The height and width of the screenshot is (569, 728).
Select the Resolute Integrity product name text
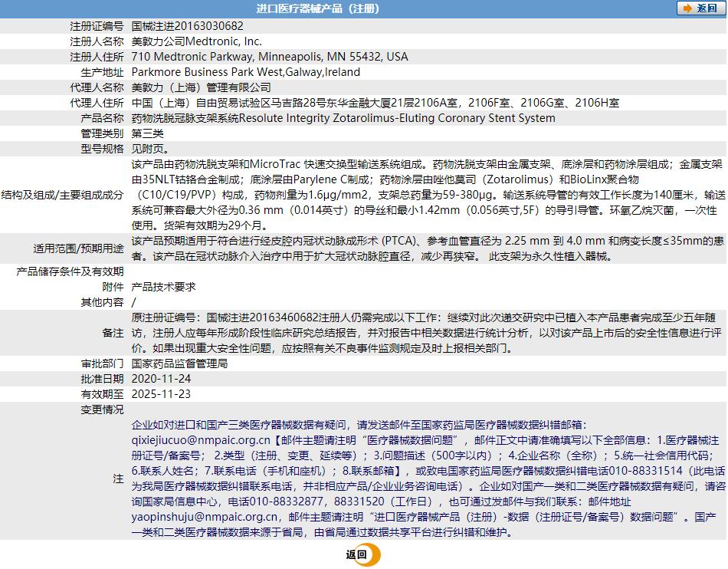coord(343,118)
